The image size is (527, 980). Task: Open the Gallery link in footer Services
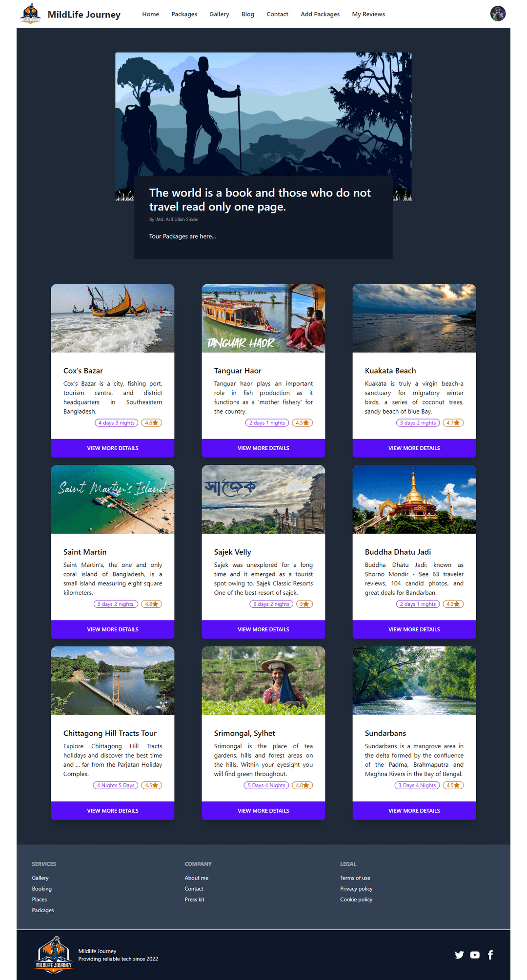[40, 878]
